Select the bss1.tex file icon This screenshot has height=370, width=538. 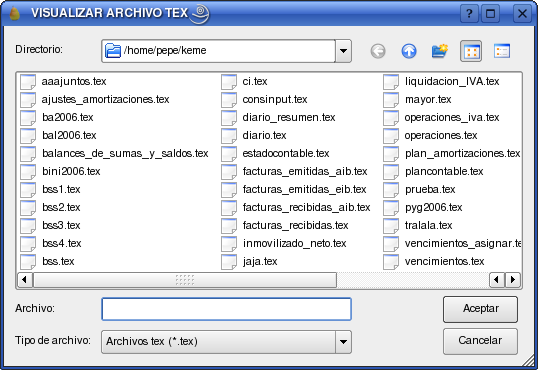point(28,189)
